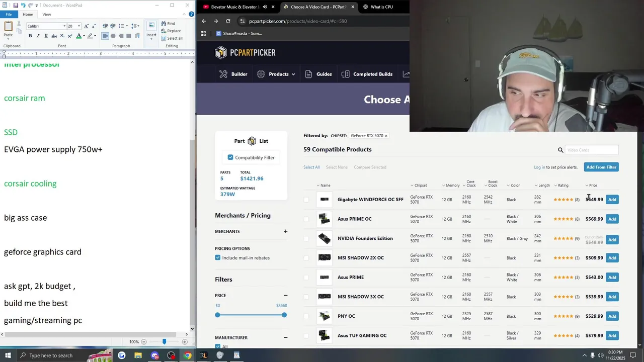
Task: Click the Cut scissors icon in WordPad
Action: click(x=19, y=24)
